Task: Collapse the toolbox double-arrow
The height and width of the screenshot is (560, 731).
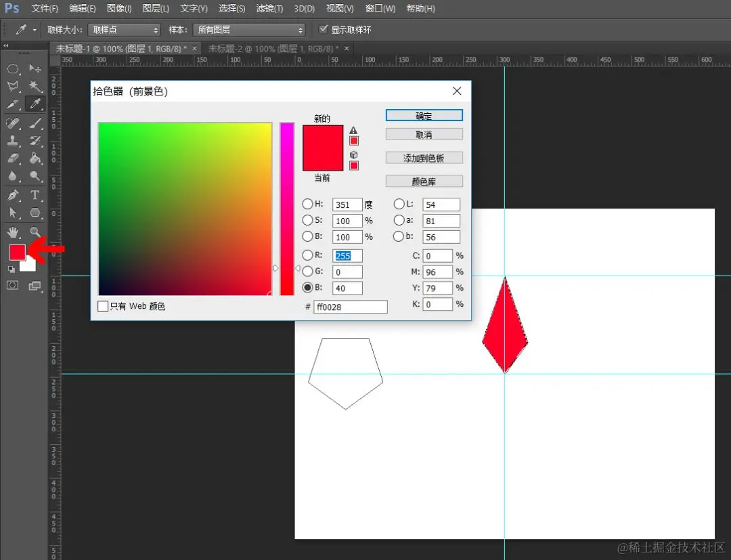Action: (5, 45)
